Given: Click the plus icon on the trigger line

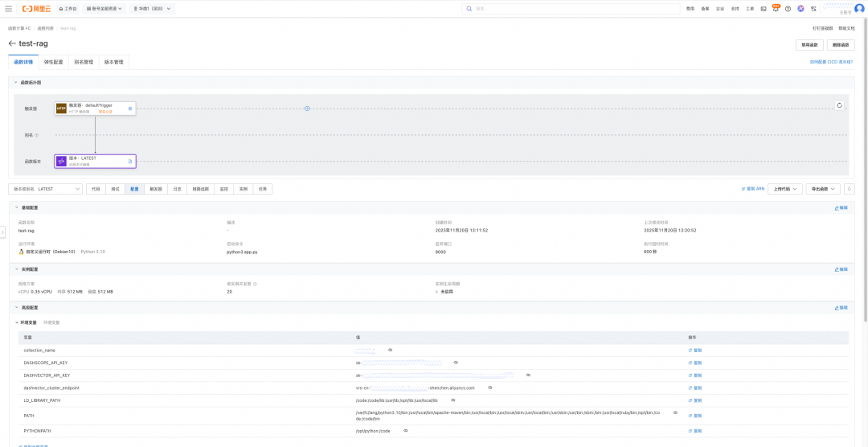Looking at the screenshot, I should click(x=307, y=108).
